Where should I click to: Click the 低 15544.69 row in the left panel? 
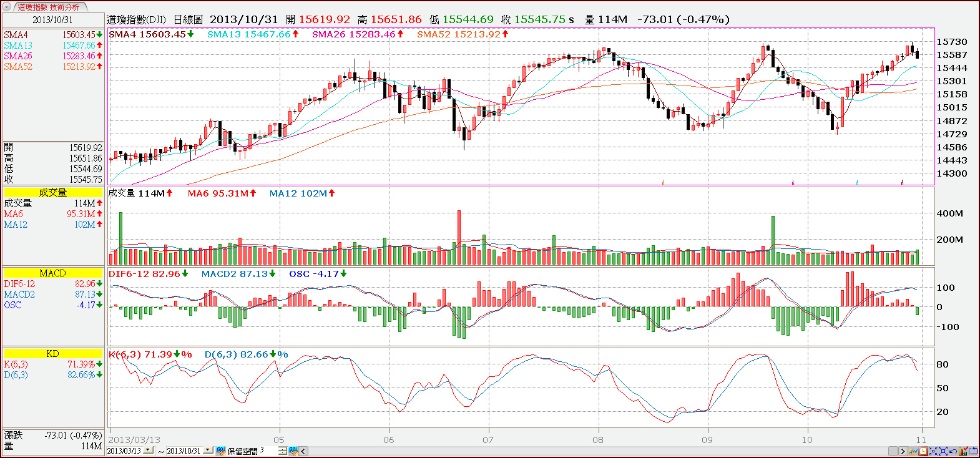52,169
